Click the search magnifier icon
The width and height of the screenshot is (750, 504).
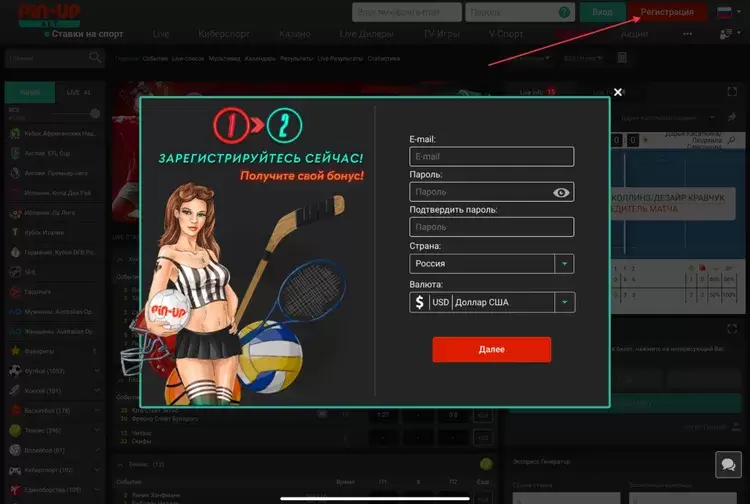tap(95, 58)
